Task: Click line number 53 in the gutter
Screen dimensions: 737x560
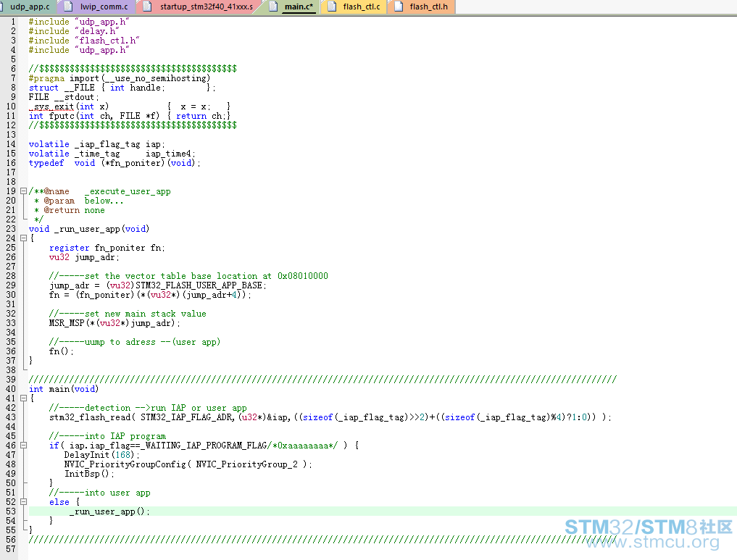Action: click(x=11, y=511)
